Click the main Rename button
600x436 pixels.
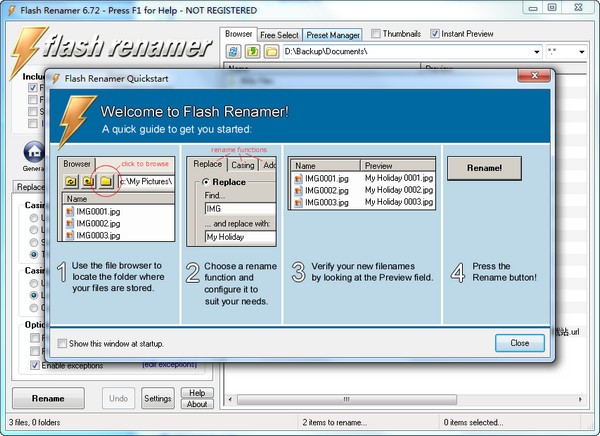click(48, 398)
